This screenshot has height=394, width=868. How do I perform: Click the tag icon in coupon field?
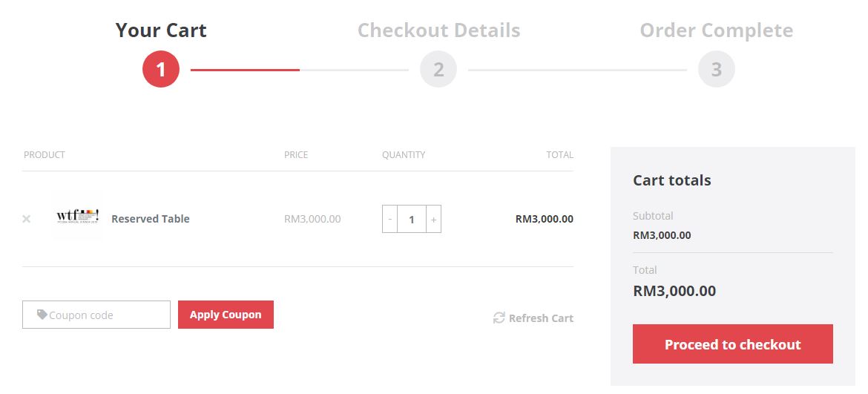pyautogui.click(x=42, y=315)
